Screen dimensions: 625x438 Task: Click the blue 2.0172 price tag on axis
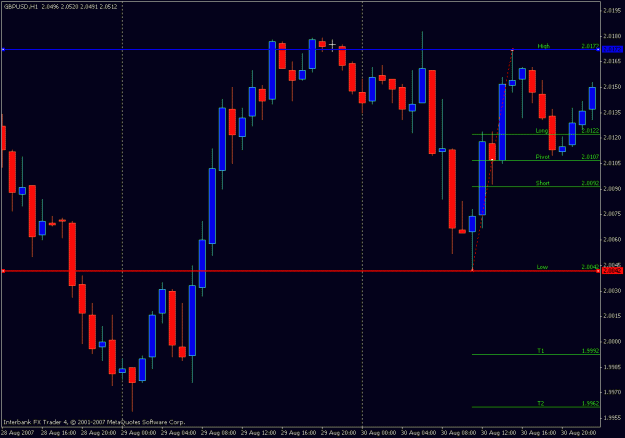(x=612, y=49)
